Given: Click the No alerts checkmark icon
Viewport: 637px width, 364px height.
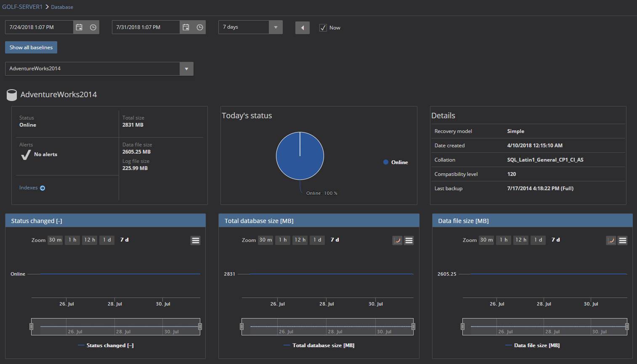Looking at the screenshot, I should [26, 155].
